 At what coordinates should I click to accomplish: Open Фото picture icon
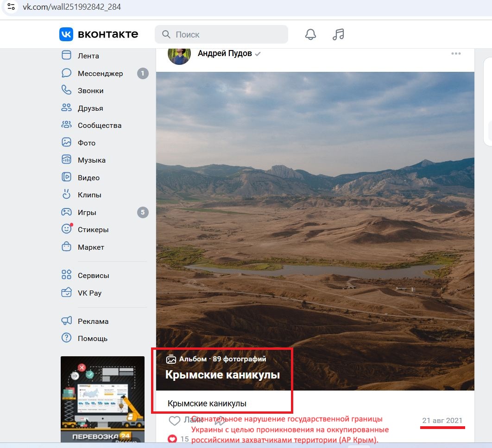[x=67, y=142]
